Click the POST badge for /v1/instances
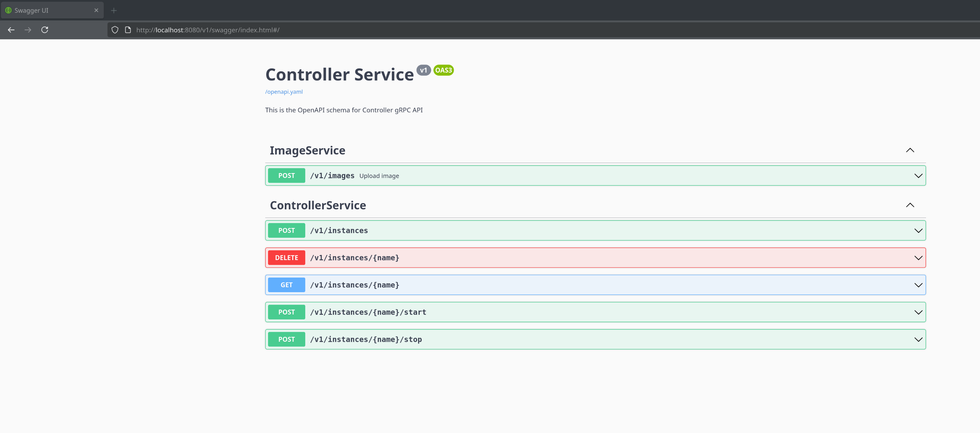 (286, 230)
